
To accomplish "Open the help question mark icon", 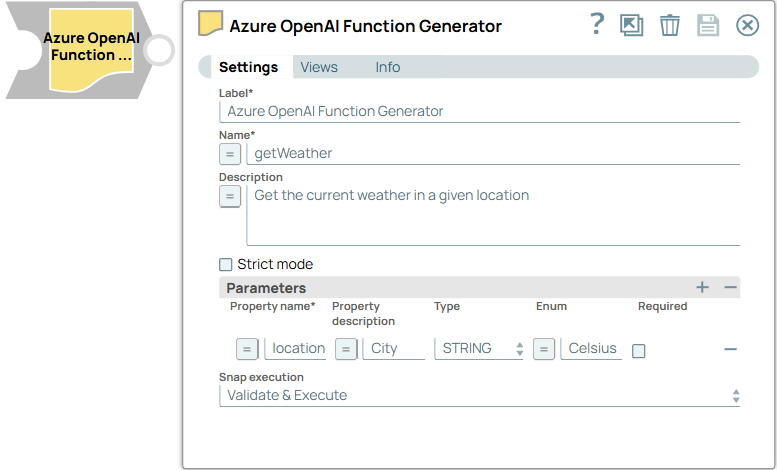I will (x=597, y=24).
